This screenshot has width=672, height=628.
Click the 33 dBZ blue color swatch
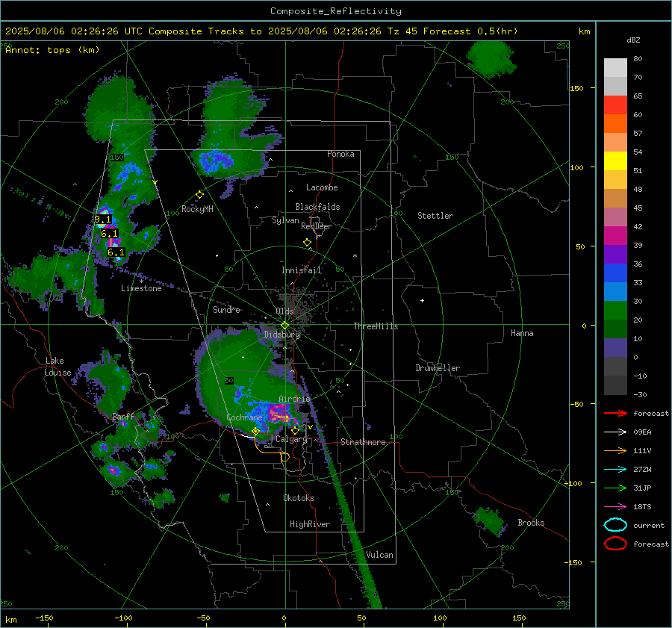tap(615, 273)
